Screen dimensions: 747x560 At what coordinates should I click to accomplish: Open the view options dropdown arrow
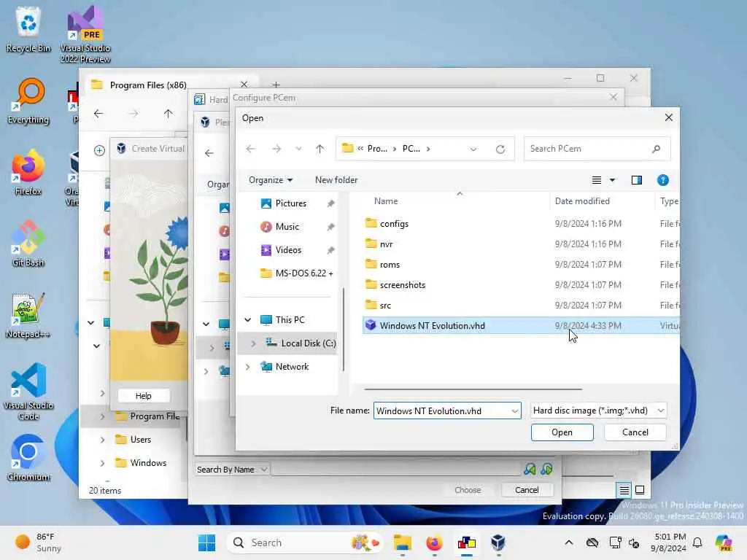click(x=613, y=180)
